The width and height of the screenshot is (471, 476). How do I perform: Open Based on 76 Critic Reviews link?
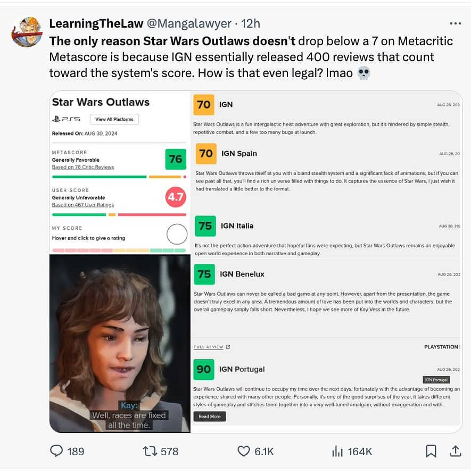(x=83, y=167)
